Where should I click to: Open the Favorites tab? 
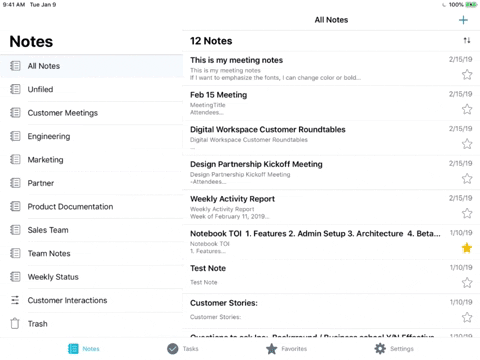pyautogui.click(x=286, y=349)
